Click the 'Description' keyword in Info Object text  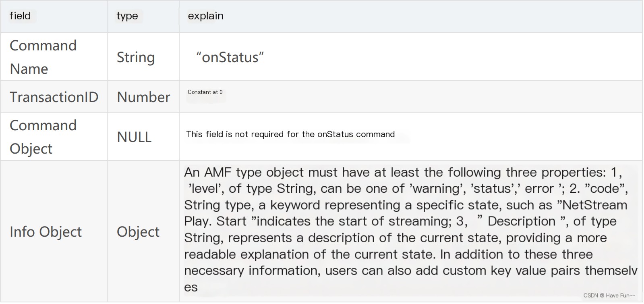522,221
